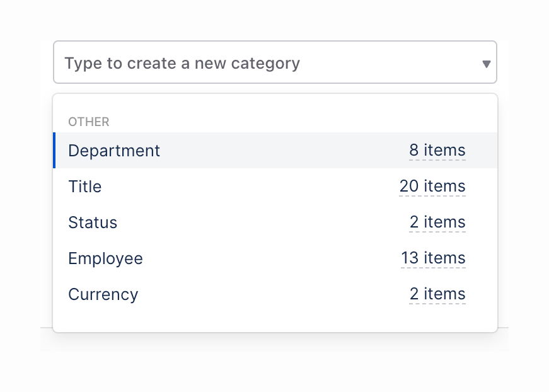View the 20 items under Title
This screenshot has width=549, height=392.
[x=432, y=186]
